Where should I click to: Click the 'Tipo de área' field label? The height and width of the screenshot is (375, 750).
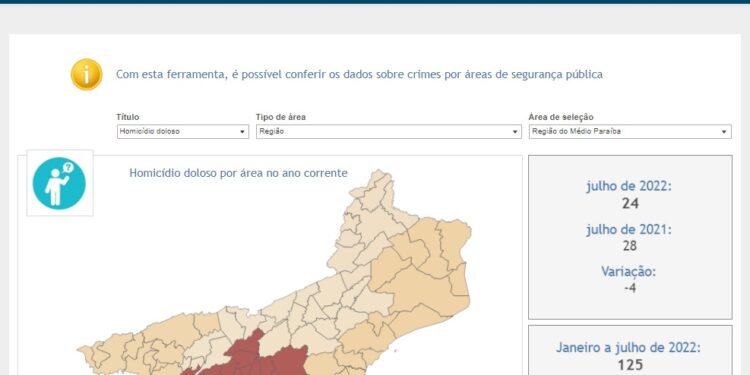point(281,117)
